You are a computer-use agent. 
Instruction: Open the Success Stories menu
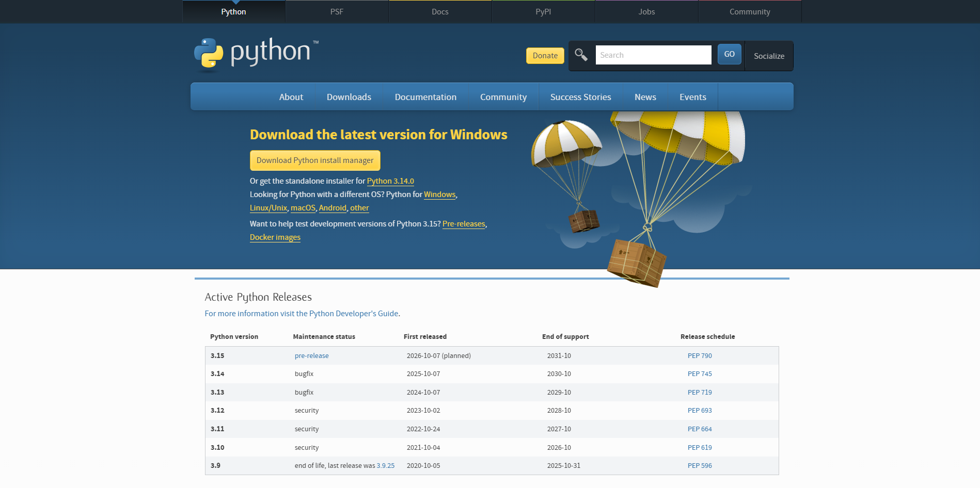pyautogui.click(x=580, y=96)
